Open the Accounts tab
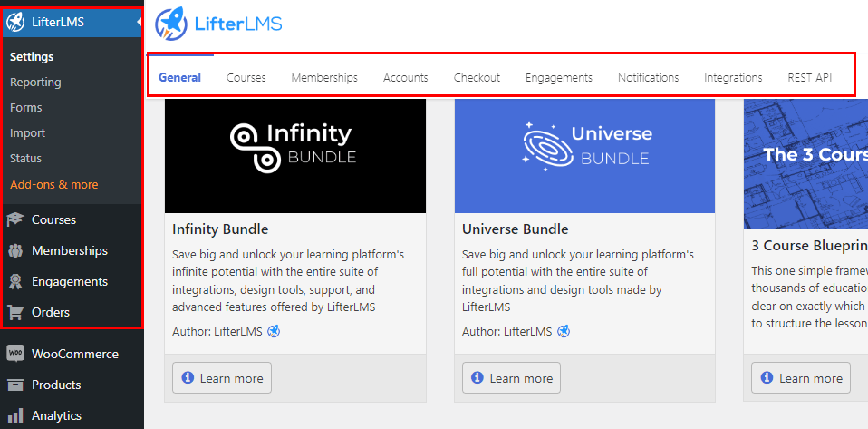 coord(406,78)
